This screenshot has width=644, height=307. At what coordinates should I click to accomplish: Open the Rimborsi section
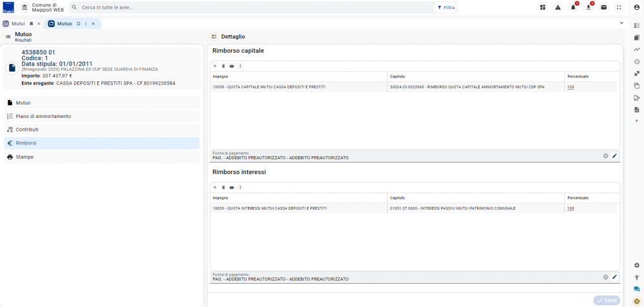(x=102, y=143)
